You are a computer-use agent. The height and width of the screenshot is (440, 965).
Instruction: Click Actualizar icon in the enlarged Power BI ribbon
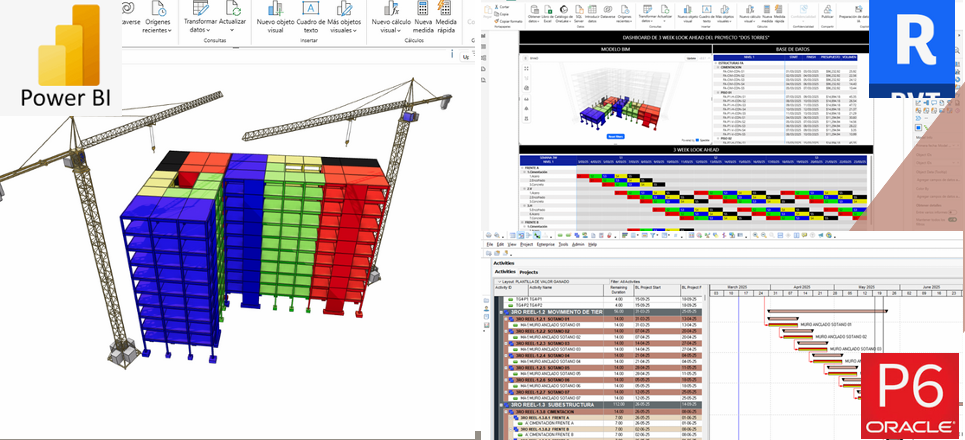tap(233, 8)
